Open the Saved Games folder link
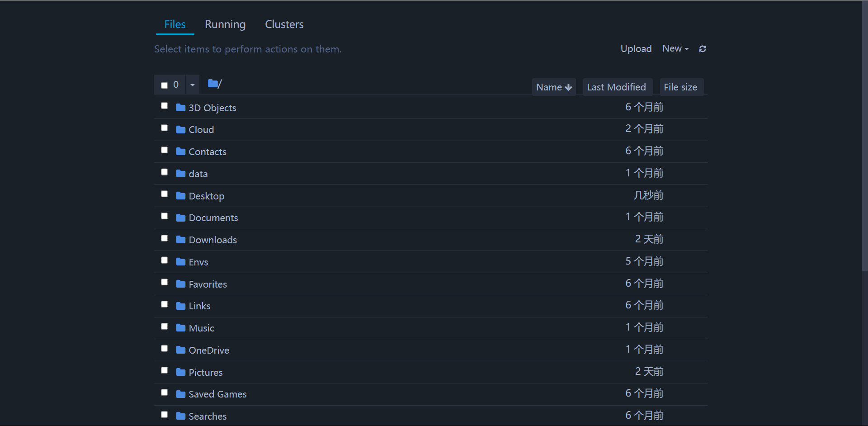The width and height of the screenshot is (868, 426). [x=217, y=394]
